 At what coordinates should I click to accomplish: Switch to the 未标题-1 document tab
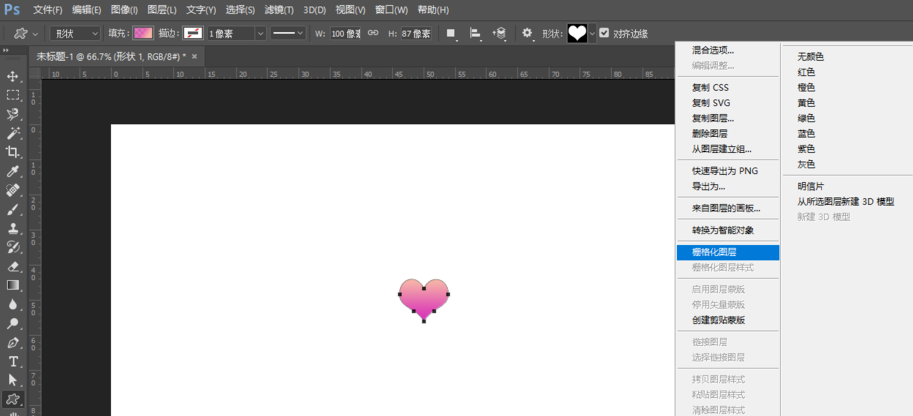(x=108, y=56)
